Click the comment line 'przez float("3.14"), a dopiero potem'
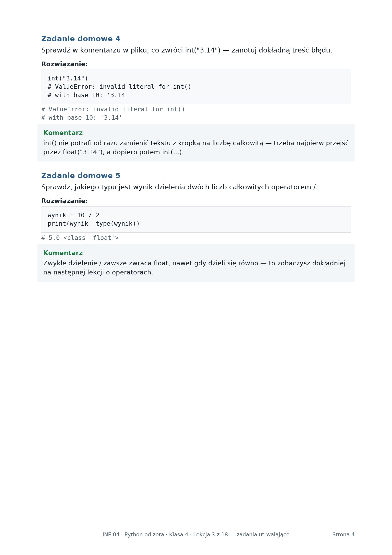392x555 pixels. (113, 152)
